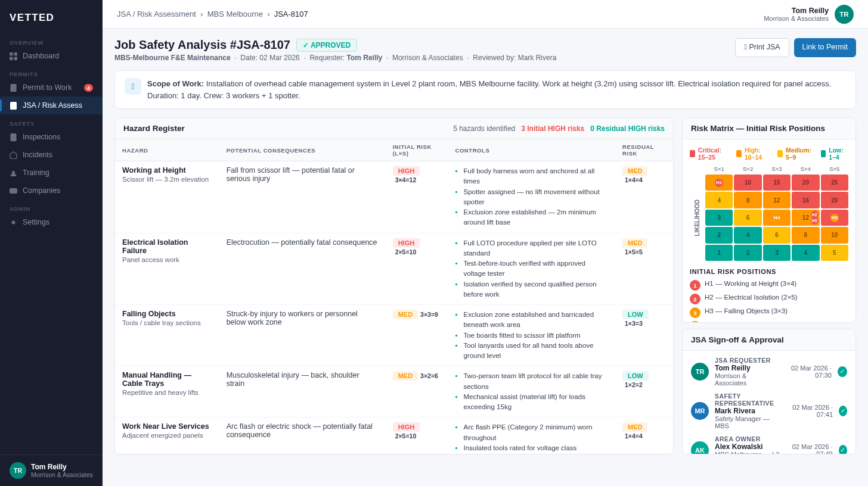
Task: Open the account menu via top-right TR avatar
Action: click(x=844, y=14)
